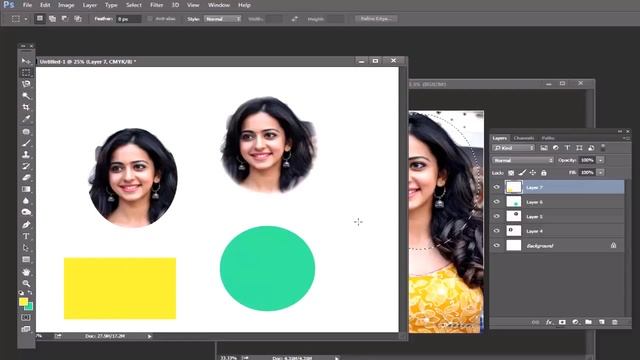Image resolution: width=640 pixels, height=360 pixels.
Task: Hide Layer 5 visibility eye
Action: 496,216
